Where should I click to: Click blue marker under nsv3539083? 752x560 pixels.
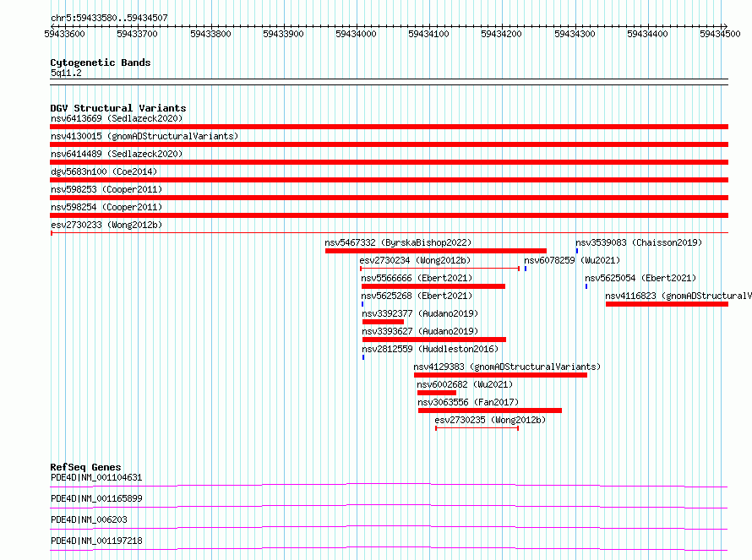(x=577, y=251)
